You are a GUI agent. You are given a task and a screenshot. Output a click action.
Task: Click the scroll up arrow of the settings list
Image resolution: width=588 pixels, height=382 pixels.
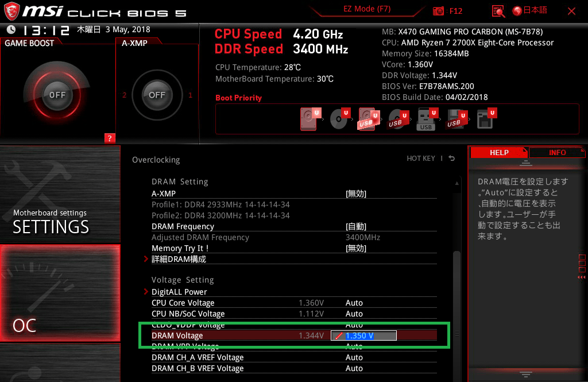(x=457, y=183)
